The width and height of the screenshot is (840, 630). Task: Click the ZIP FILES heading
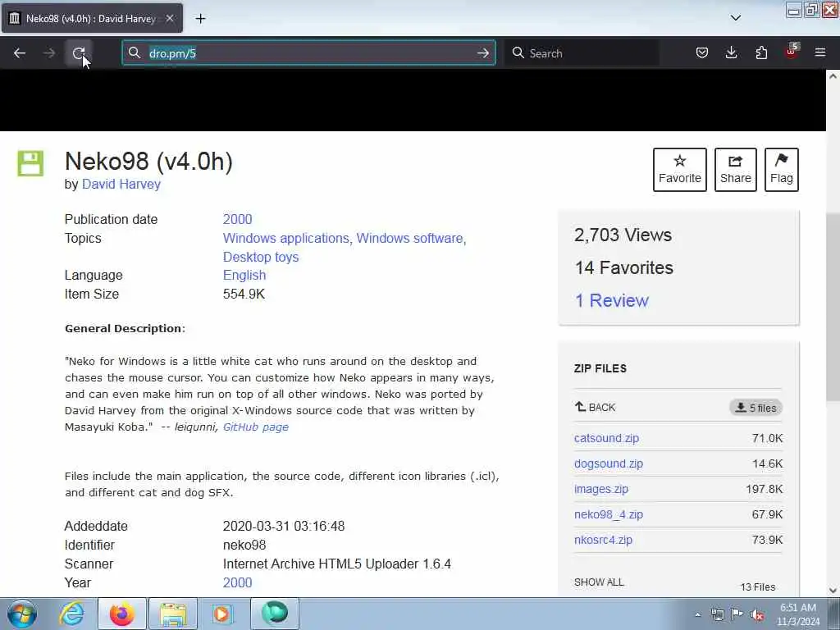click(600, 368)
